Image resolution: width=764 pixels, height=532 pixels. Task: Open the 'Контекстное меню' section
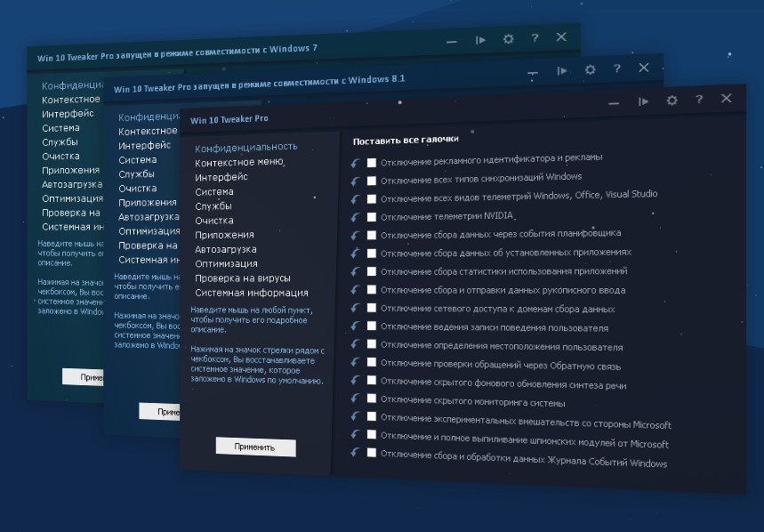pos(238,162)
